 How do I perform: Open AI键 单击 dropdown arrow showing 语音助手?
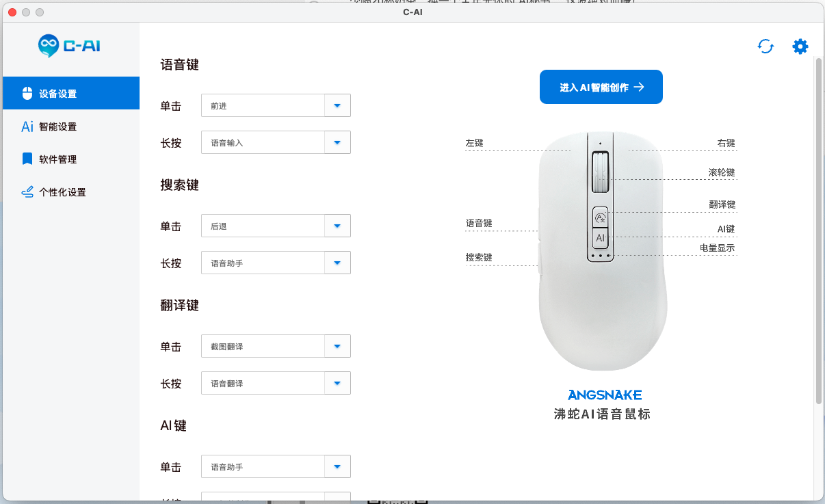[337, 467]
